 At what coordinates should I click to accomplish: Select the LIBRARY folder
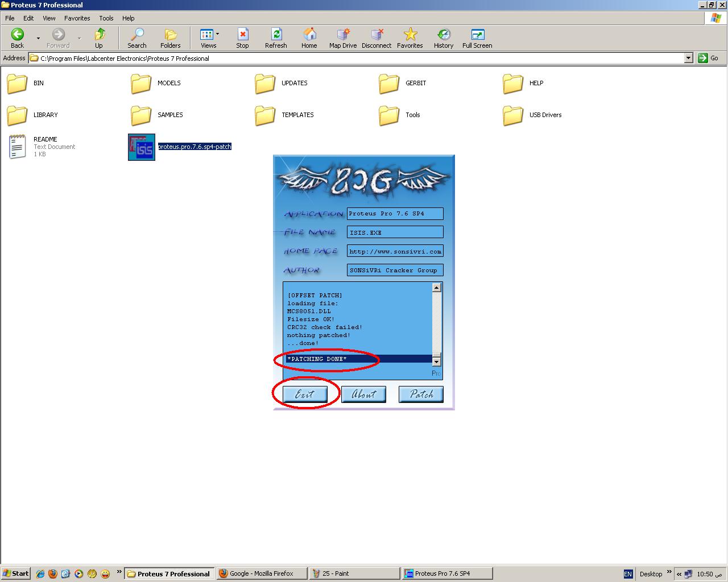coord(32,115)
